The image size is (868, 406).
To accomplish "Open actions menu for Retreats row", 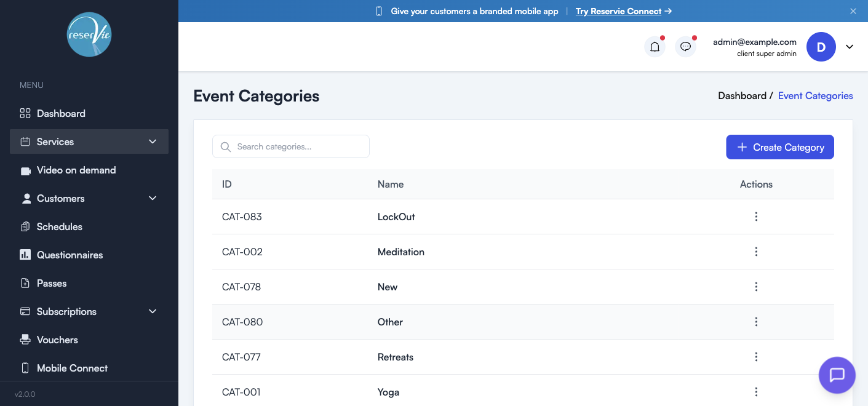I will click(x=756, y=357).
